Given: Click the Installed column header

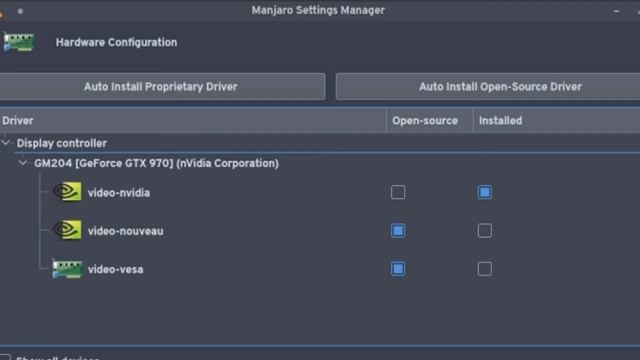Looking at the screenshot, I should [x=556, y=120].
